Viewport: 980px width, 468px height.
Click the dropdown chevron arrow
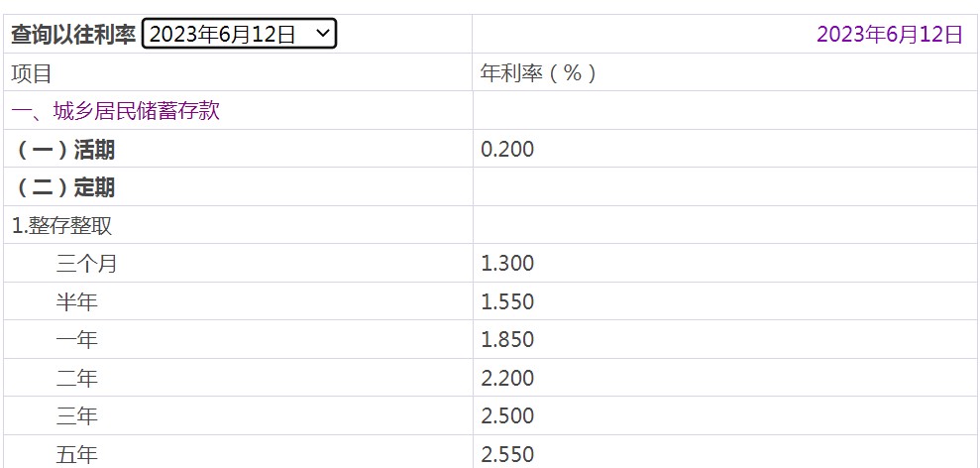322,33
